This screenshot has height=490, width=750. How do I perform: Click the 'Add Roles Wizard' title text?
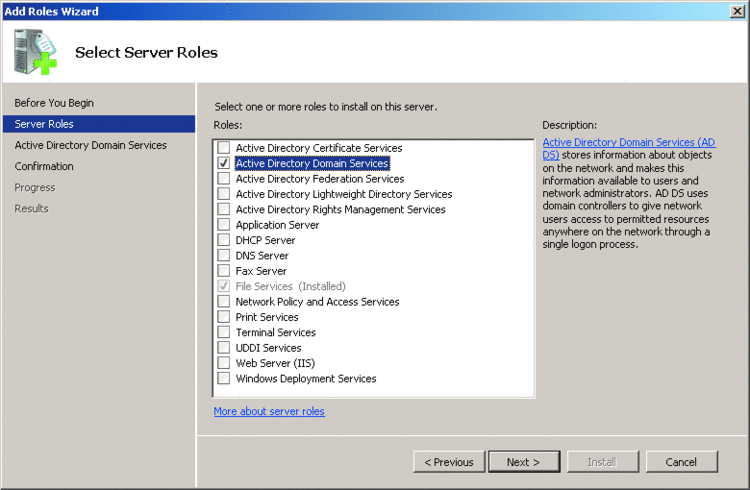[51, 11]
